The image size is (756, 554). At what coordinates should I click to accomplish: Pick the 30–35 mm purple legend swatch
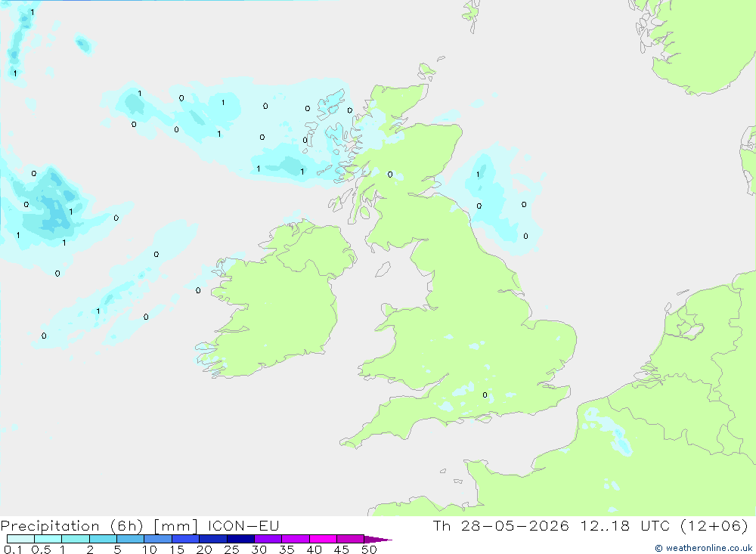[268, 539]
